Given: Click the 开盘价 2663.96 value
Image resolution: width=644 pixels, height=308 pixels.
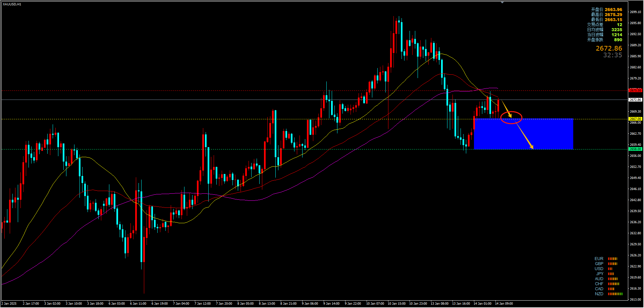Looking at the screenshot, I should [x=613, y=10].
